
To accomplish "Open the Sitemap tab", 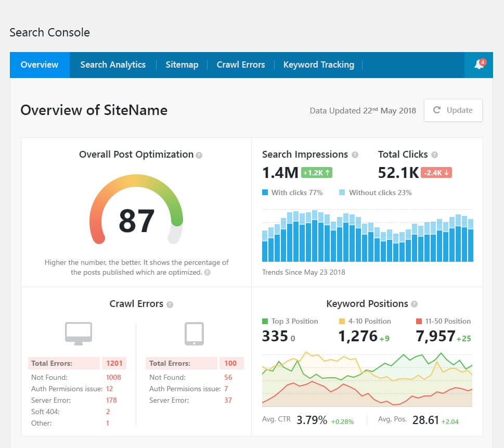I will click(182, 65).
